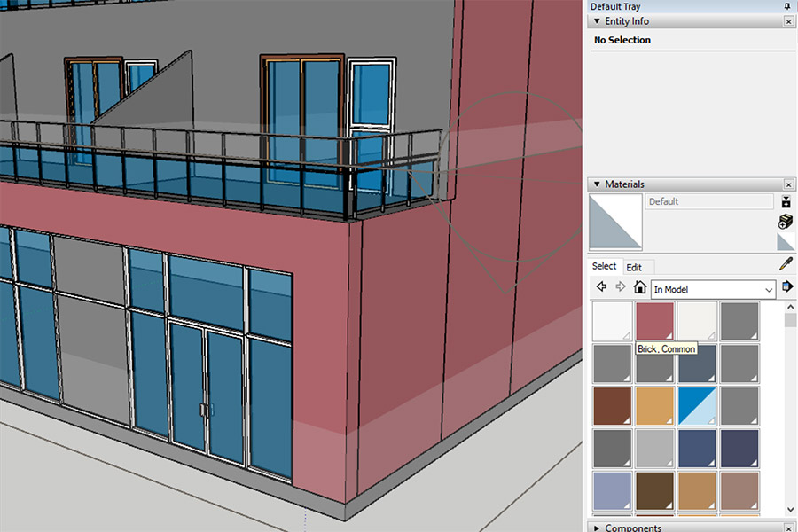Click the Create Material icon
The image size is (798, 532).
click(786, 222)
